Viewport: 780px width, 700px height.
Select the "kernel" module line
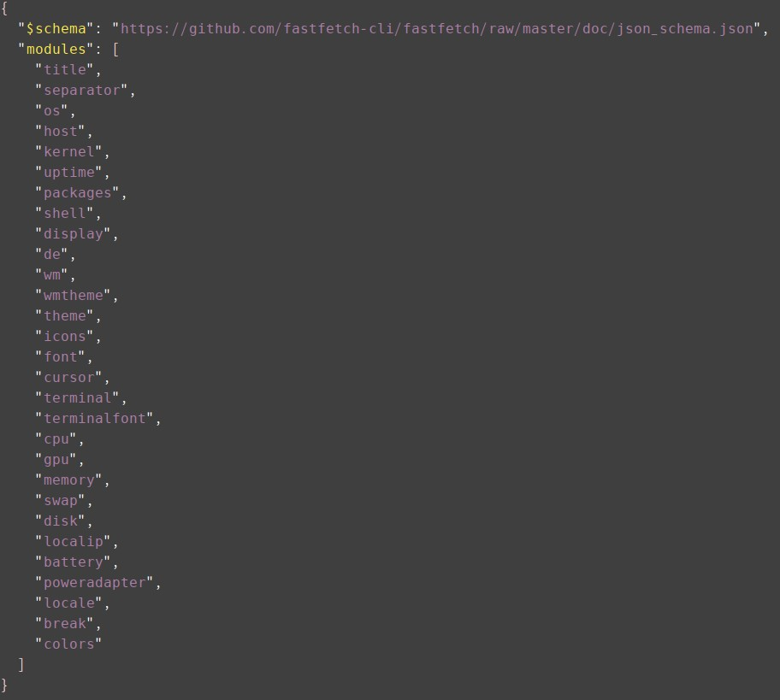[x=68, y=151]
